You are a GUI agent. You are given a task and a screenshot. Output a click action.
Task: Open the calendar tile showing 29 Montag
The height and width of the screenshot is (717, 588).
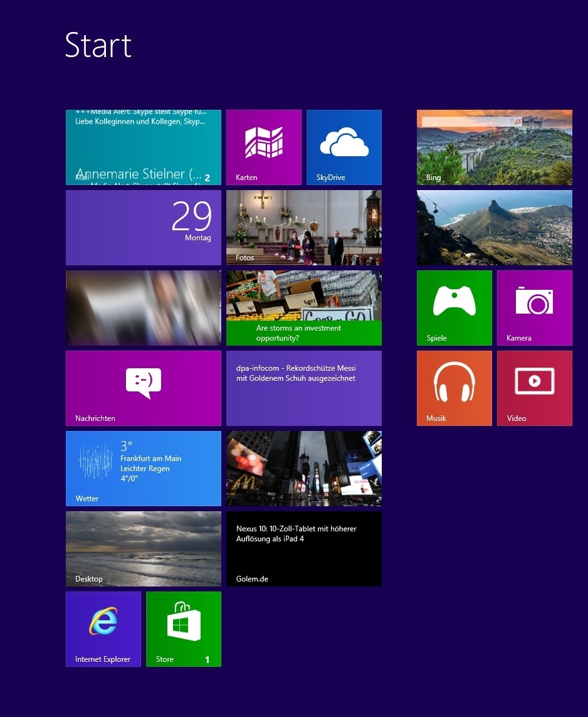click(x=144, y=228)
